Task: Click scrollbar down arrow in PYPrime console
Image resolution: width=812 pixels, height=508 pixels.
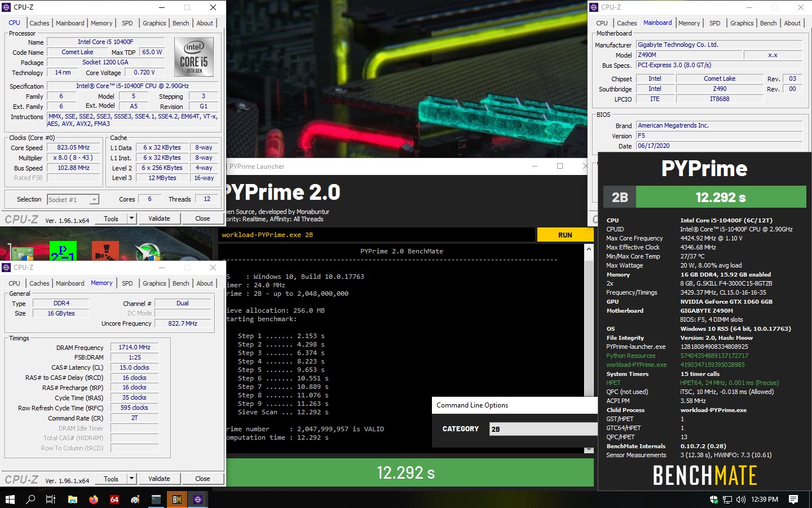Action: (x=589, y=449)
